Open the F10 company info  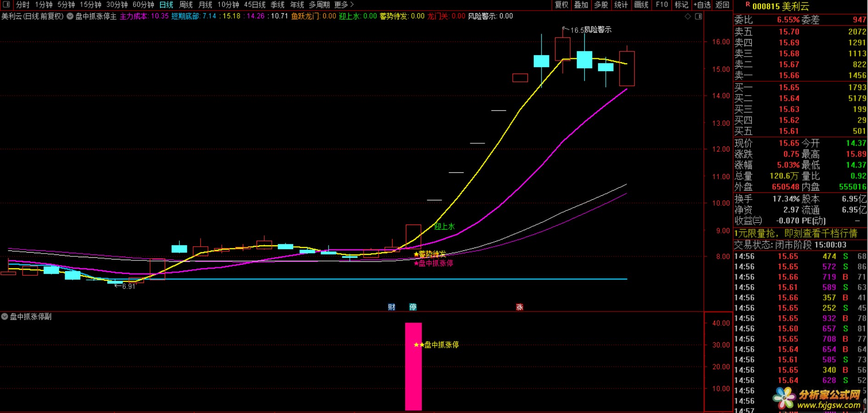pyautogui.click(x=662, y=5)
